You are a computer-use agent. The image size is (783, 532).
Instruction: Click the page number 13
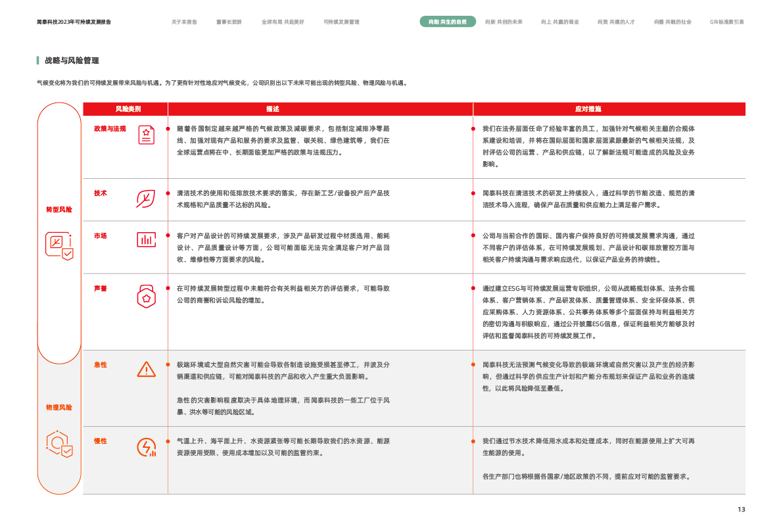[741, 509]
